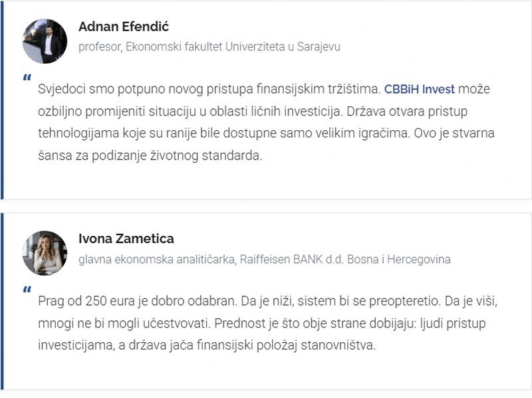Click the blue left border of Ivona Zametica's card
This screenshot has height=398, width=532.
pos(2,302)
